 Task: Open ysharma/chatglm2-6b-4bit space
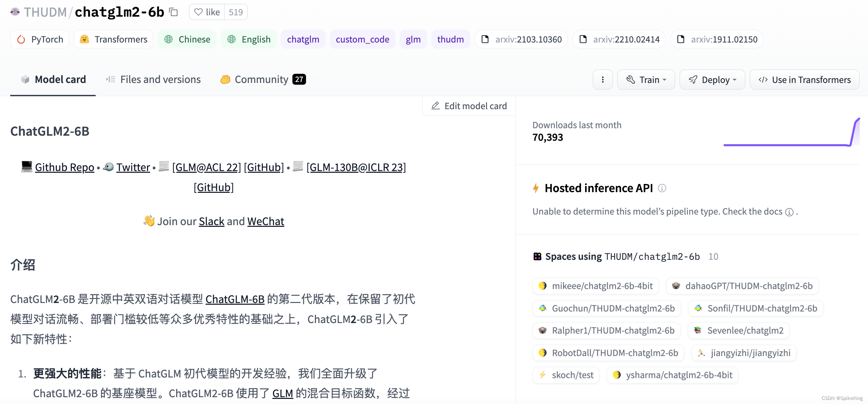click(x=672, y=375)
